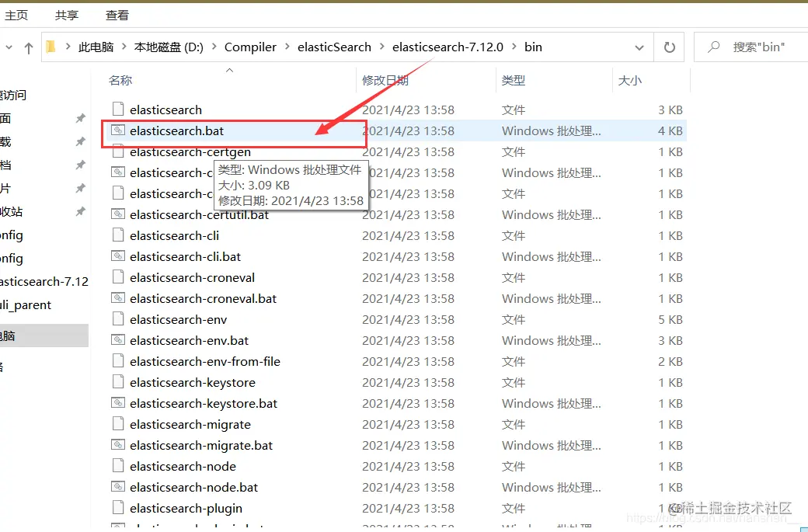Expand chevron after elasticsearch-7.12.0 in breadcrumb
Viewport: 808px width, 532px height.
click(x=514, y=47)
